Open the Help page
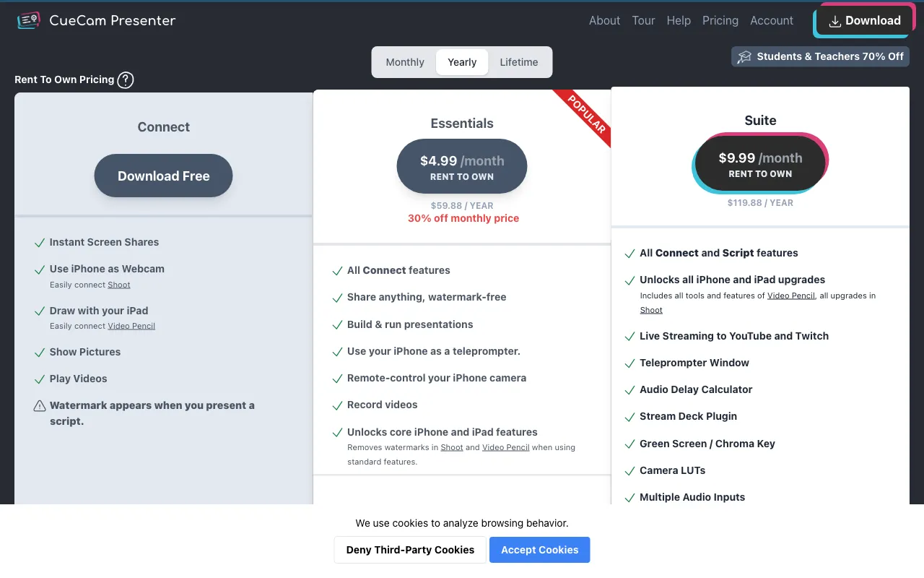The height and width of the screenshot is (578, 924). (x=679, y=20)
